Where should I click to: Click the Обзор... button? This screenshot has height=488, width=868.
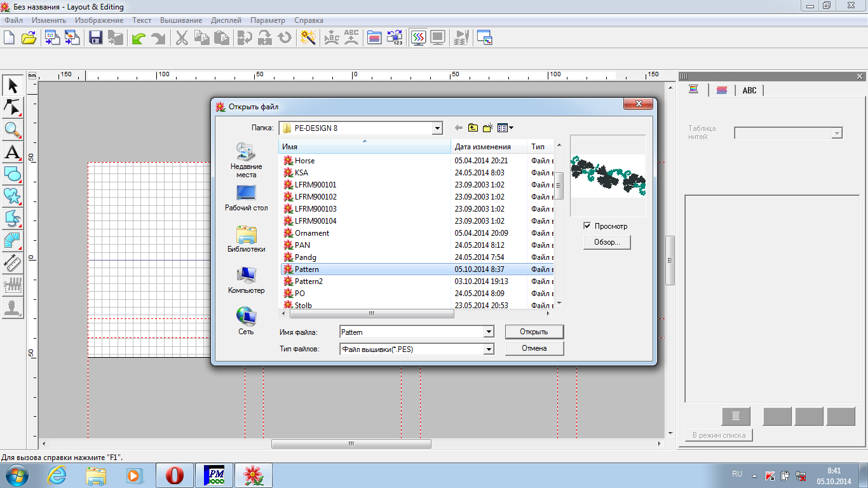click(606, 242)
